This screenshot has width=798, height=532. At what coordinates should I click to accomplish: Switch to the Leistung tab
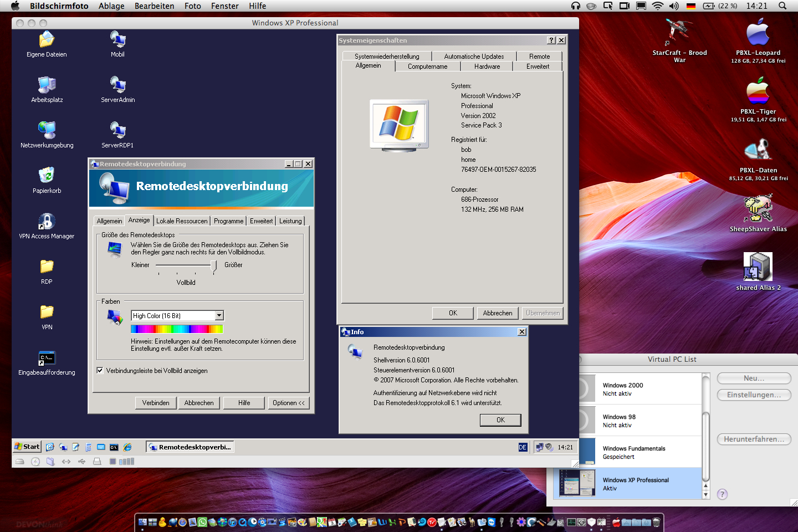coord(290,221)
